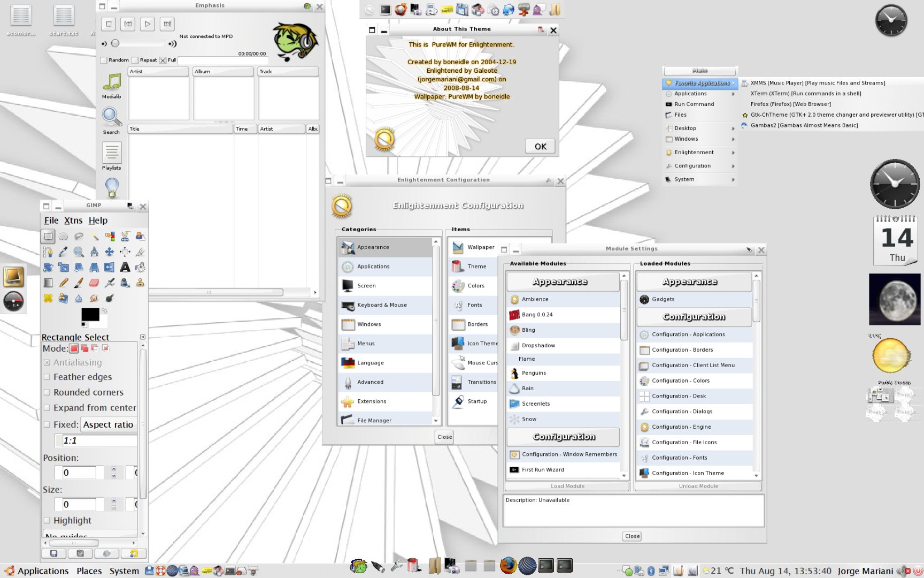This screenshot has width=924, height=578.
Task: Uncheck the Full checkbox in Emphasis
Action: point(163,60)
